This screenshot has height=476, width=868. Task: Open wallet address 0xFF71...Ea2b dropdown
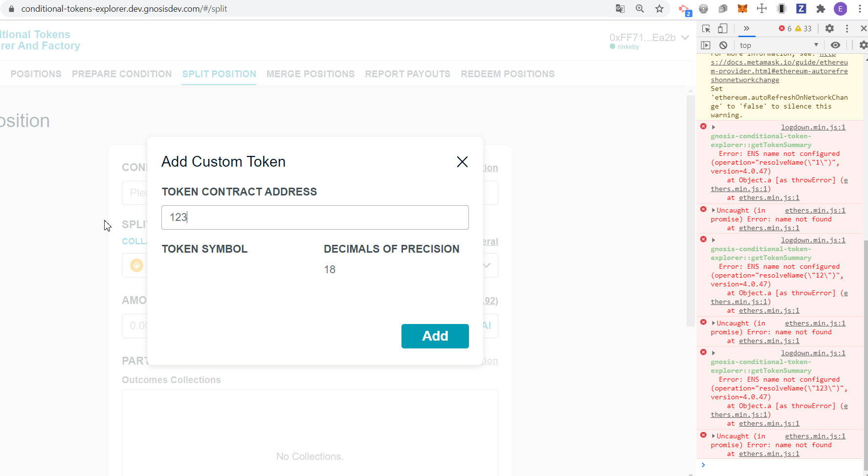click(649, 38)
